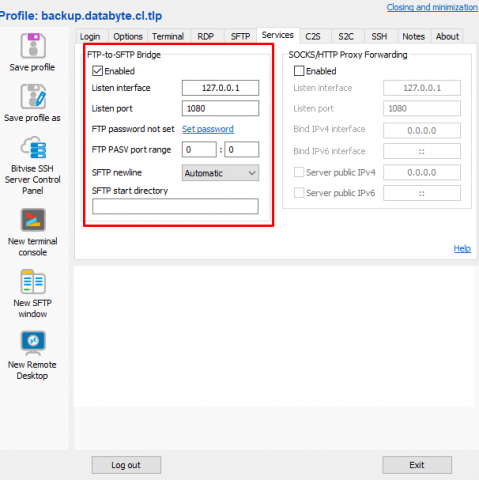The height and width of the screenshot is (480, 479).
Task: Toggle Server public IPv4 checkbox
Action: 299,172
